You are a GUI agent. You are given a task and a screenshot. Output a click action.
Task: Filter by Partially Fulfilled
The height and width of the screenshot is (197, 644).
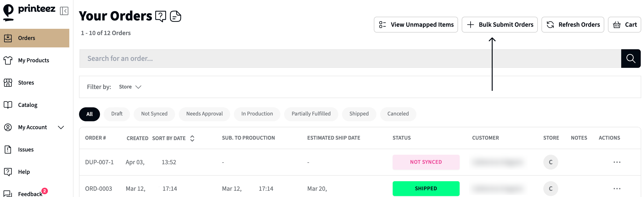click(x=311, y=114)
